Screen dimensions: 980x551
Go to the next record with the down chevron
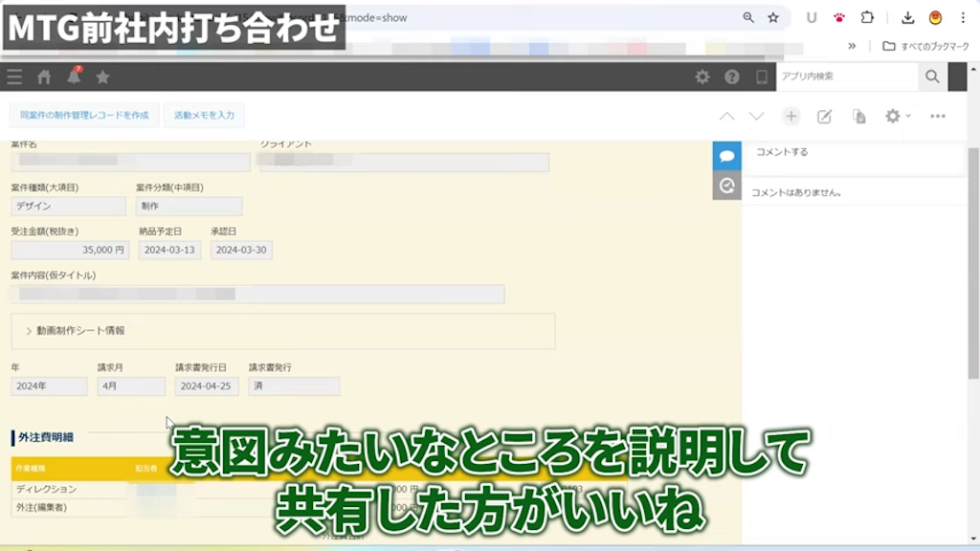coord(756,115)
